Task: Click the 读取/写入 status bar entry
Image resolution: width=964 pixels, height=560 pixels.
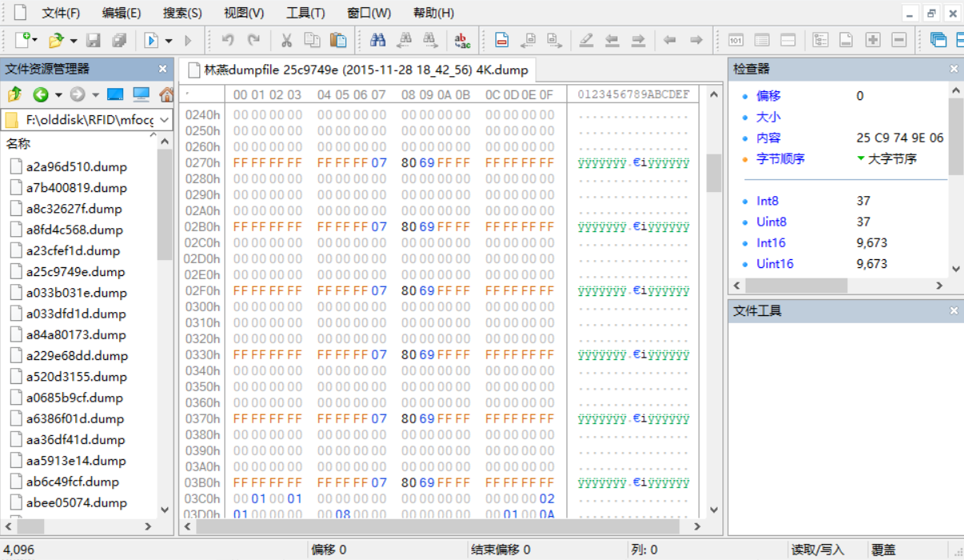Action: pos(817,550)
